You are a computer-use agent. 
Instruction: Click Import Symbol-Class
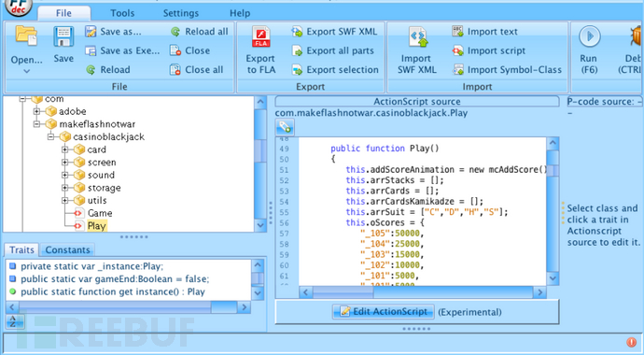click(x=507, y=70)
